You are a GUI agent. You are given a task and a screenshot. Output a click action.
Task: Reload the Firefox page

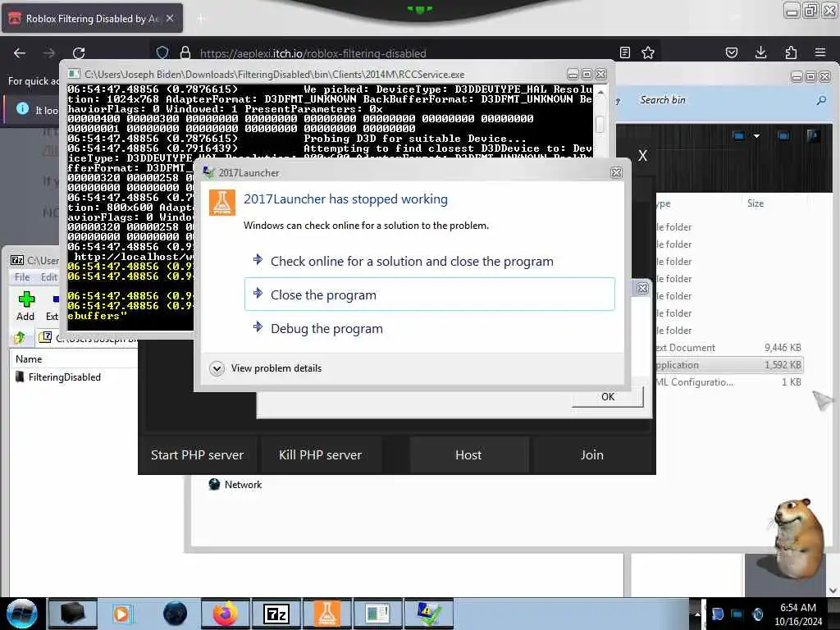tap(79, 52)
